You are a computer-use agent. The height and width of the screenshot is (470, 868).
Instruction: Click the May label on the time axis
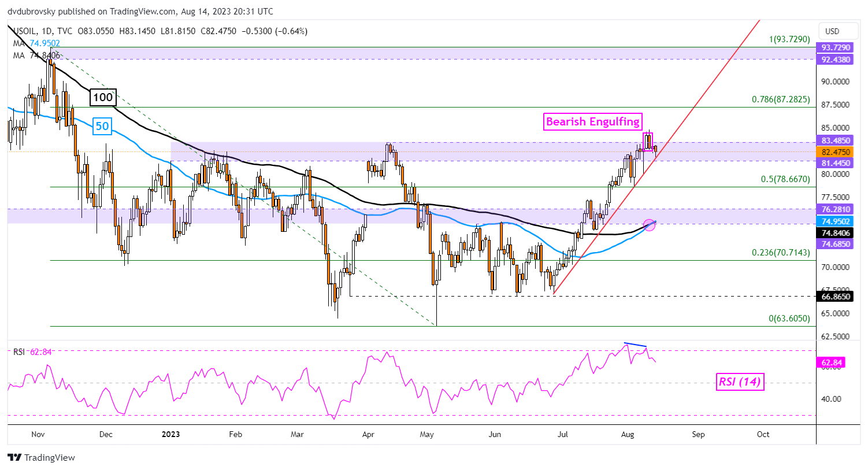click(427, 434)
